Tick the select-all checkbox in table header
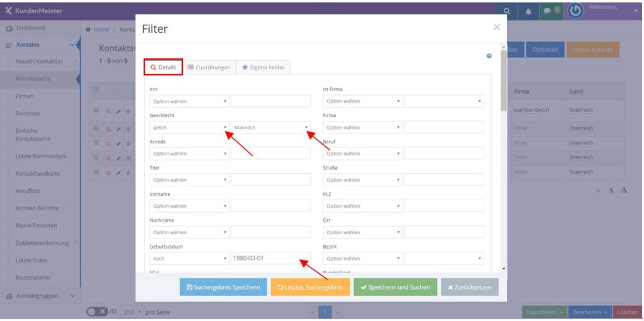The width and height of the screenshot is (644, 321). click(96, 89)
